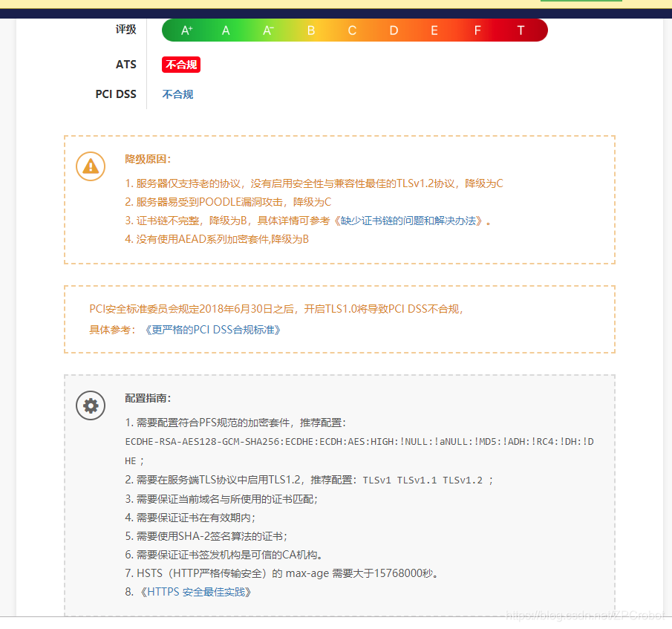Click the C segment color block on the gradient bar

click(351, 30)
